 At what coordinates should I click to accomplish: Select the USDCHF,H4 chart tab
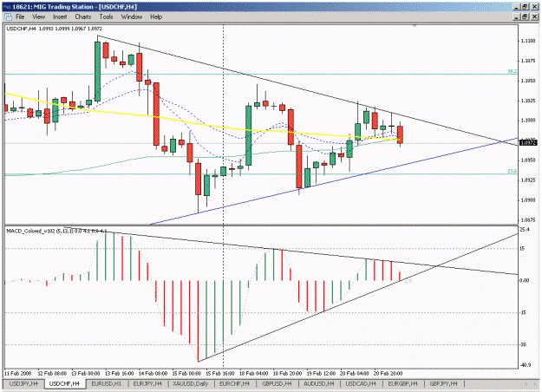[64, 383]
